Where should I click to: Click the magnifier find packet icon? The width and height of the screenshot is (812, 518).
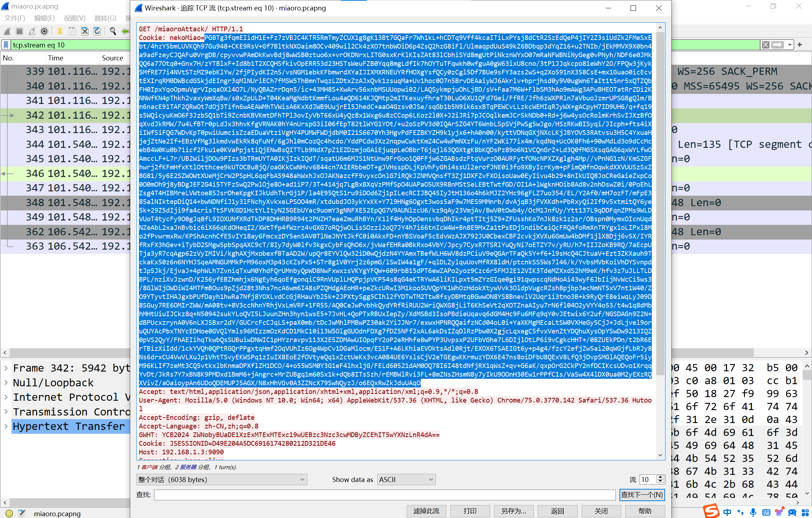[x=113, y=31]
